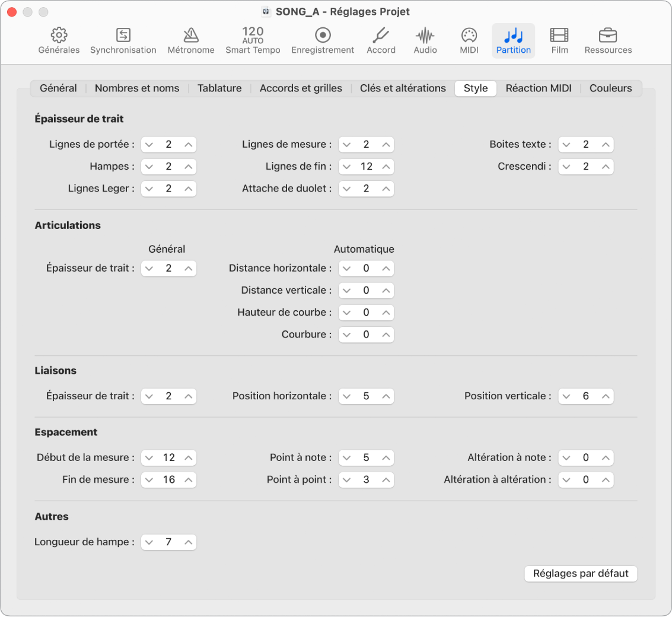Open the Enregistrement record settings
The height and width of the screenshot is (617, 672).
tap(323, 41)
